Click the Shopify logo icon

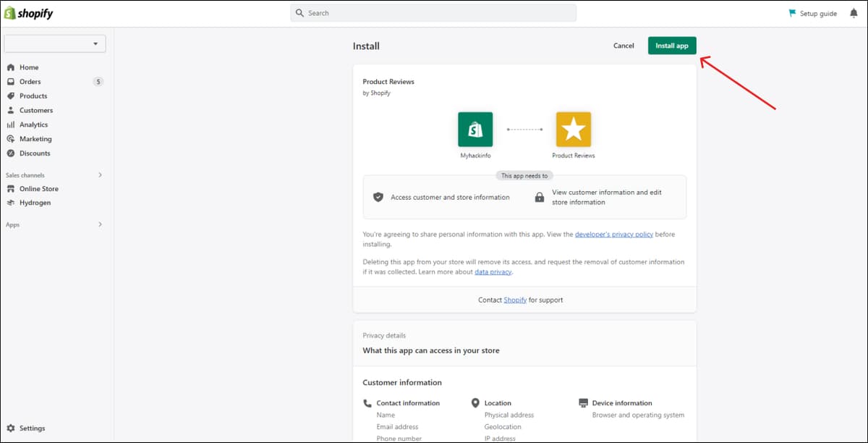coord(10,13)
